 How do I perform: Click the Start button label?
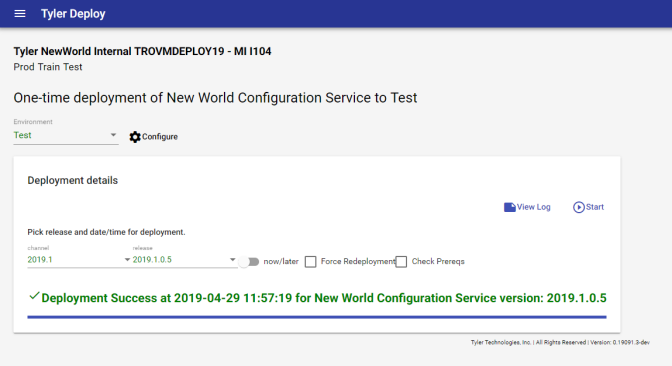click(595, 207)
